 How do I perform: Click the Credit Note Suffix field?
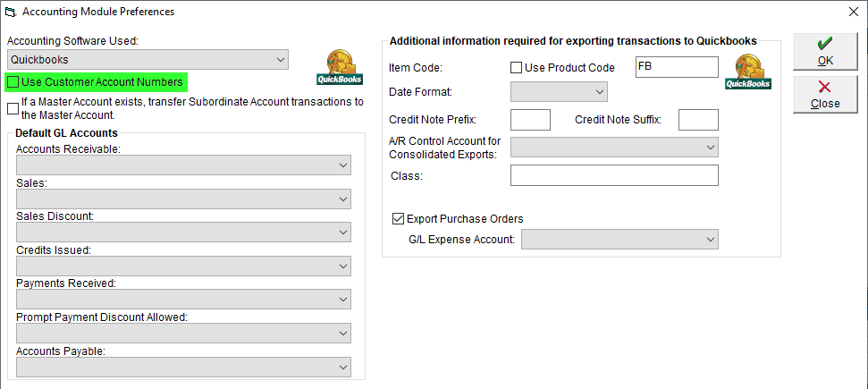click(x=699, y=120)
